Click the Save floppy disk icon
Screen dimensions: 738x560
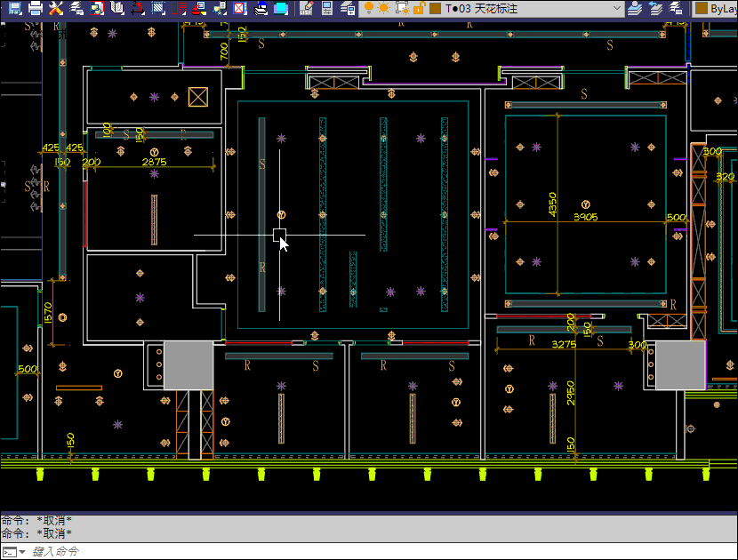pyautogui.click(x=14, y=9)
